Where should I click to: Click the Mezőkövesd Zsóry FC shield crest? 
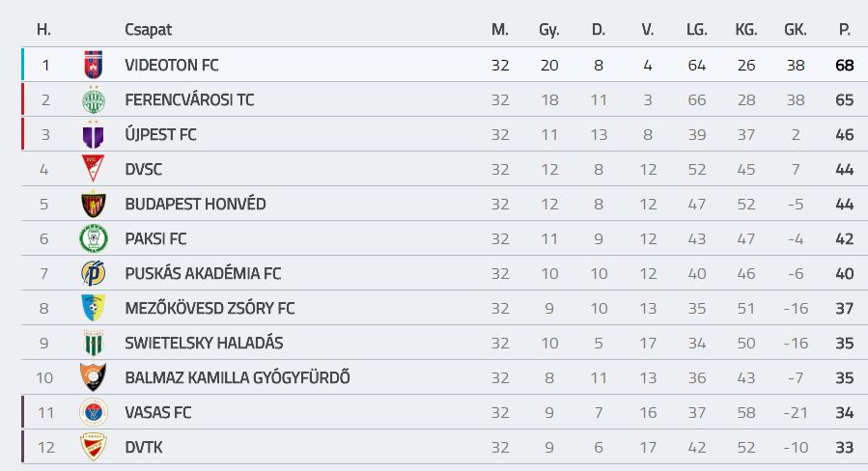93,308
